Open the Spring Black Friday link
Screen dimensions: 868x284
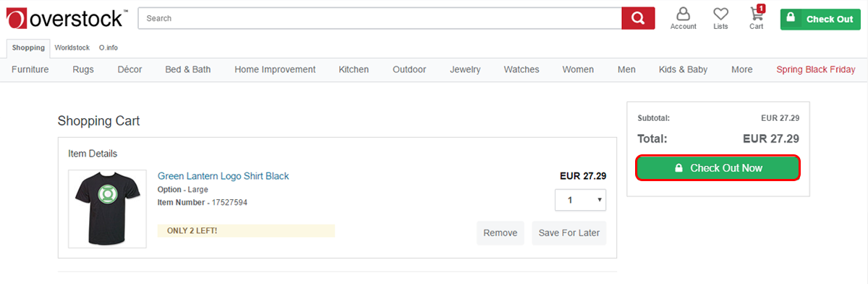pyautogui.click(x=816, y=70)
